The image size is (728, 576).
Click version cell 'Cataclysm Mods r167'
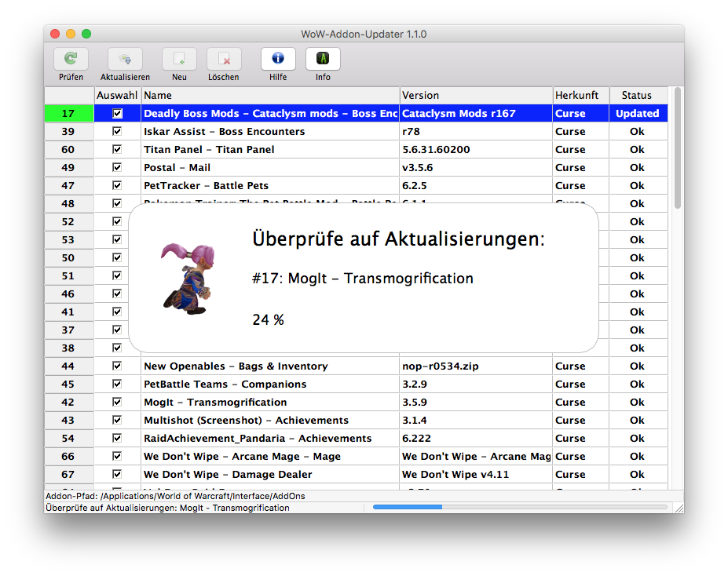[476, 113]
